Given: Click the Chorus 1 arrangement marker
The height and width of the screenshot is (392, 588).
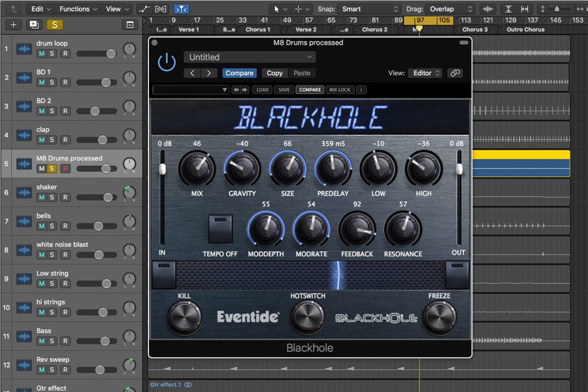Looking at the screenshot, I should tap(256, 29).
